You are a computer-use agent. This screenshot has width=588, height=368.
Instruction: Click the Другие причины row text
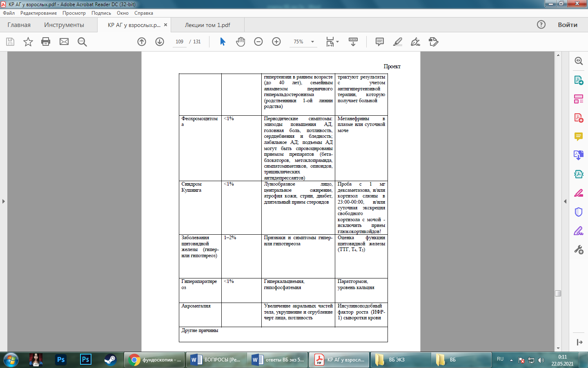[200, 330]
